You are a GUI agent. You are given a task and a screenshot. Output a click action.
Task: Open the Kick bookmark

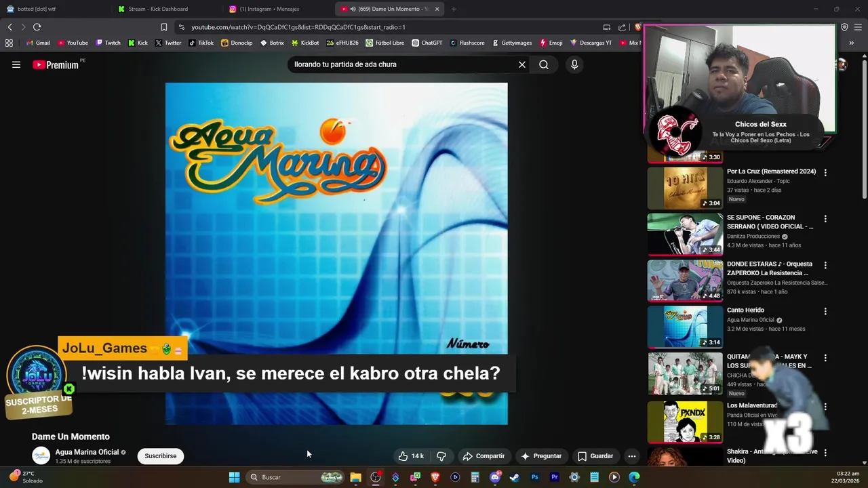pyautogui.click(x=138, y=43)
